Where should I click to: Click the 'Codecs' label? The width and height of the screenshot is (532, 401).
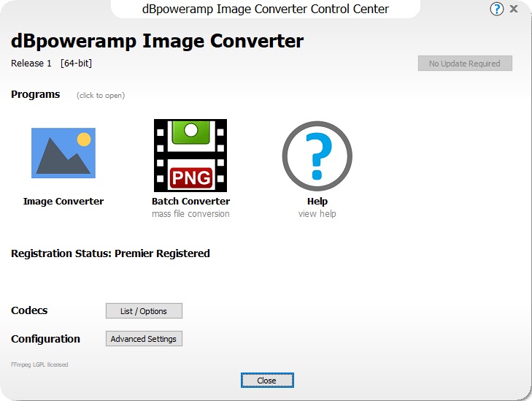tap(29, 310)
